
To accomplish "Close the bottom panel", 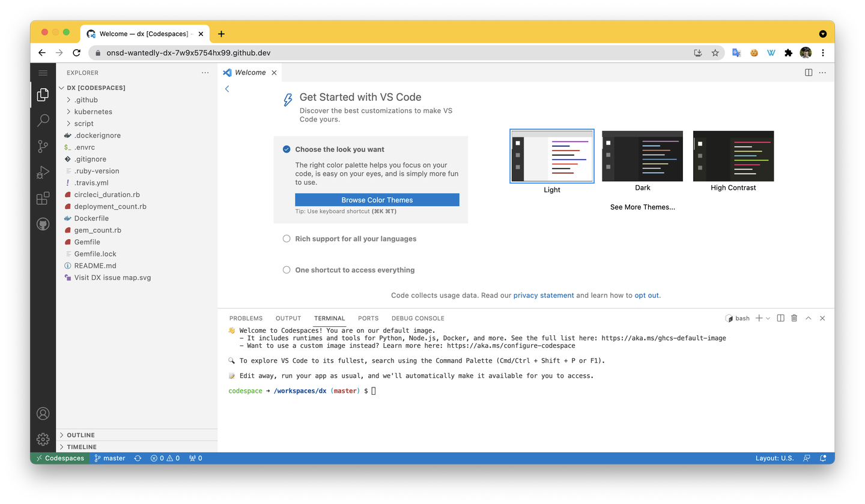I will click(822, 318).
